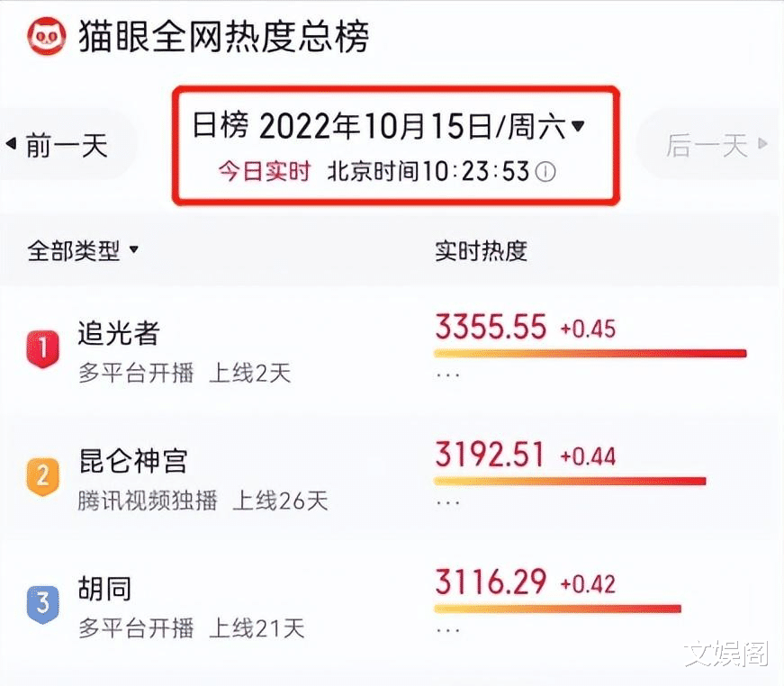Open the 追光者 show entry
Viewport: 784px width, 686px height.
point(119,333)
